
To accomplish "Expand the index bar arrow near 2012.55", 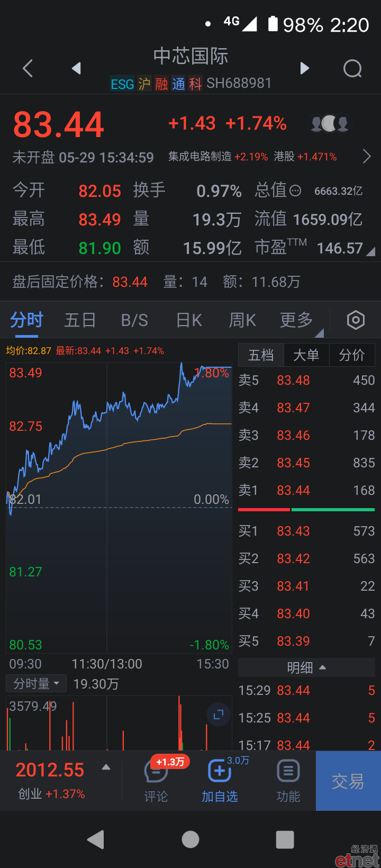I will [106, 767].
